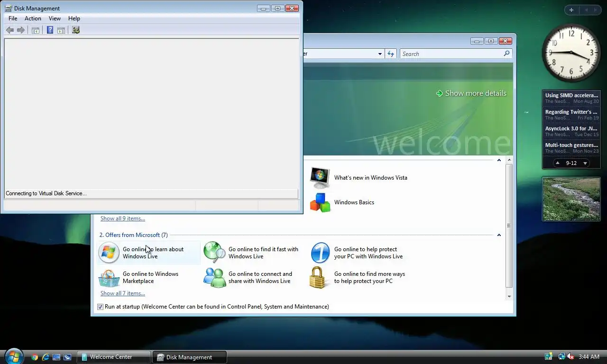
Task: Click the analog clock gadget
Action: 571,53
